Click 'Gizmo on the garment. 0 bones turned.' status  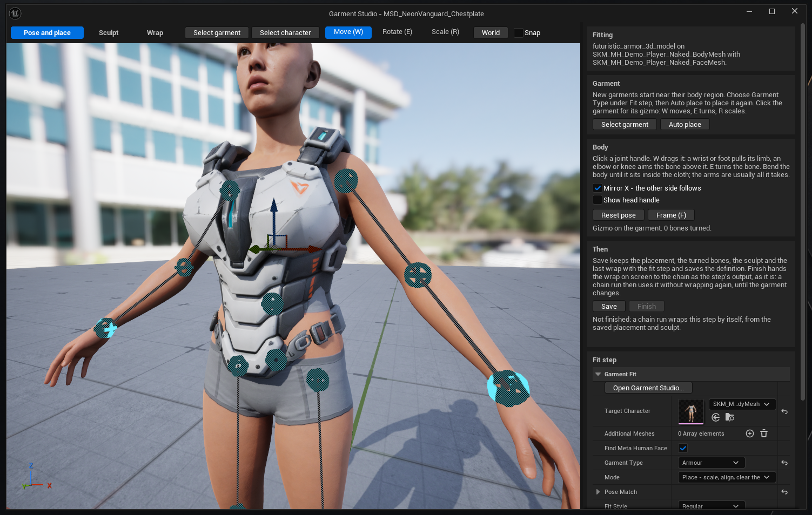pos(652,228)
